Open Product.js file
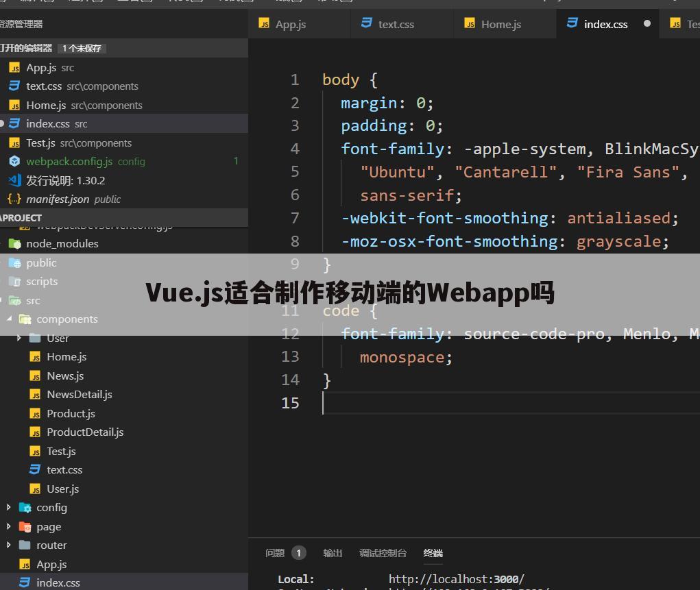This screenshot has height=590, width=700. pyautogui.click(x=124, y=414)
